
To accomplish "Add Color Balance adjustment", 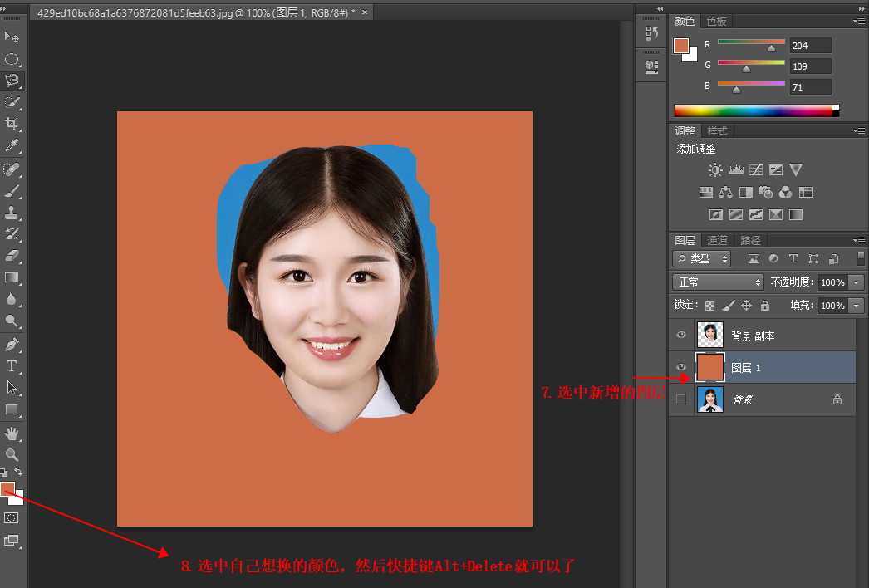I will tap(725, 193).
